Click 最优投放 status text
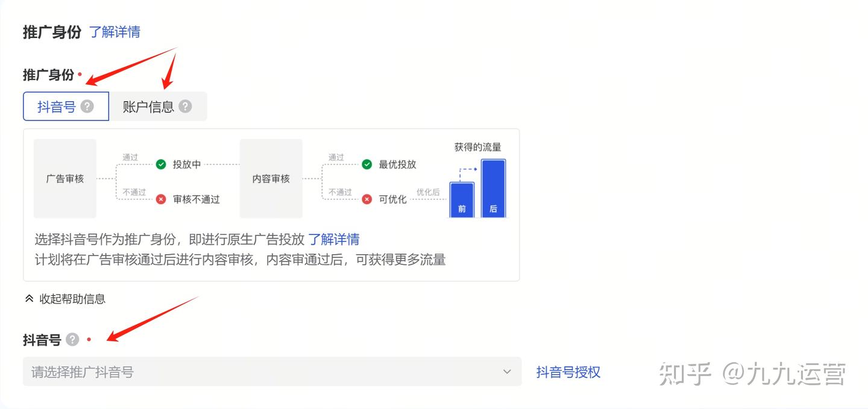The height and width of the screenshot is (409, 868). 397,164
